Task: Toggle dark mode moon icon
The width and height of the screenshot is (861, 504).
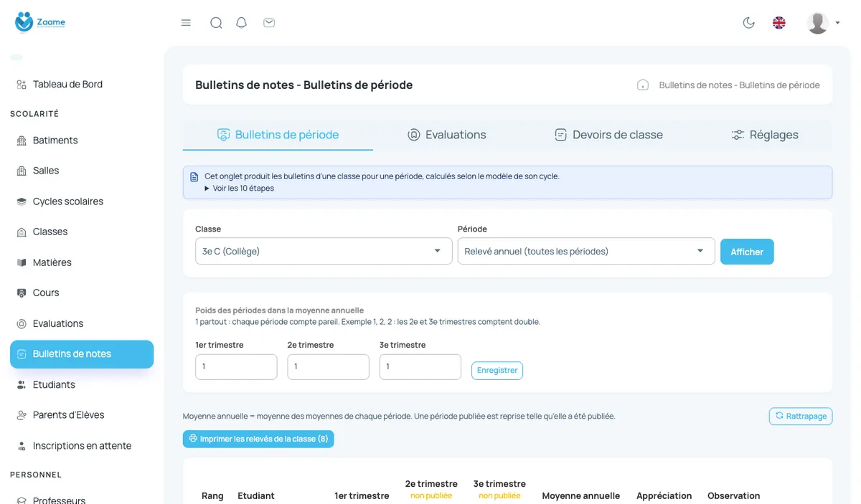Action: pos(749,23)
